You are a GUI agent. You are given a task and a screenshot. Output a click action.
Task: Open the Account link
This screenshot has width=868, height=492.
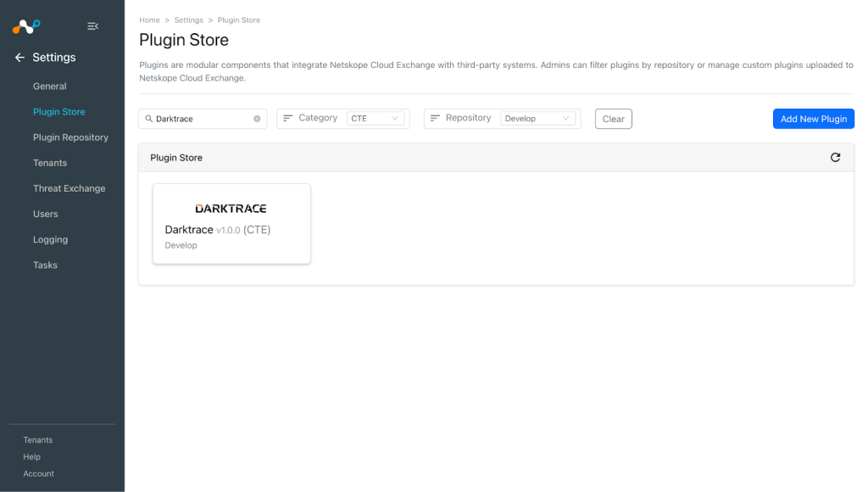pos(39,473)
